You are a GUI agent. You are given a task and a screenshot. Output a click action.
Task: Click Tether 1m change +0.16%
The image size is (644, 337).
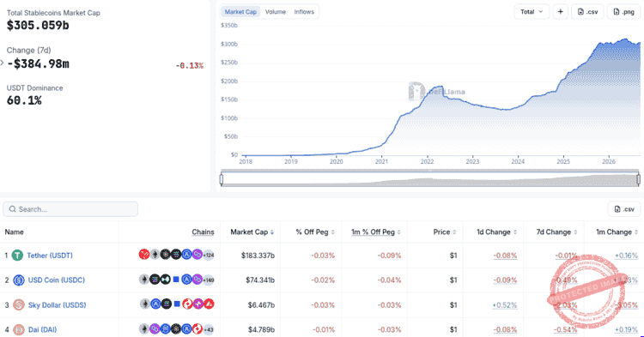[x=626, y=256]
